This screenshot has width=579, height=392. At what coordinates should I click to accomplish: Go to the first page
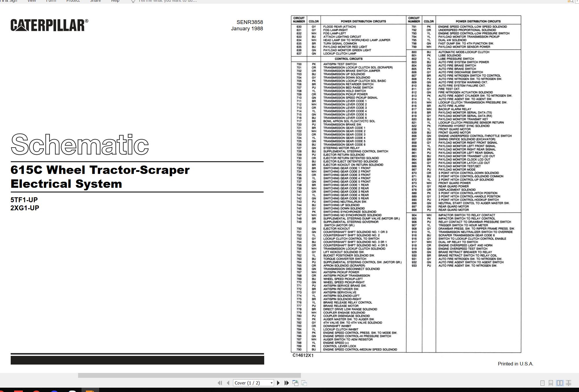click(x=220, y=383)
